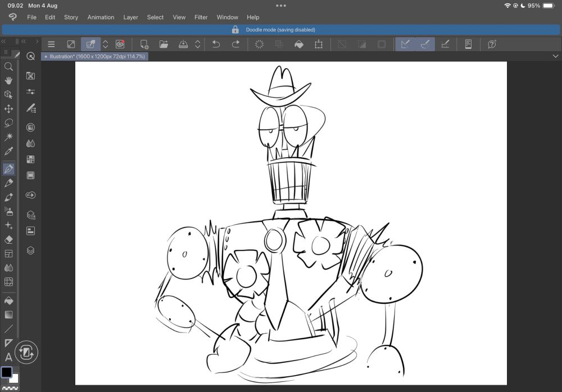Select the Auto Select magic wand tool

8,136
